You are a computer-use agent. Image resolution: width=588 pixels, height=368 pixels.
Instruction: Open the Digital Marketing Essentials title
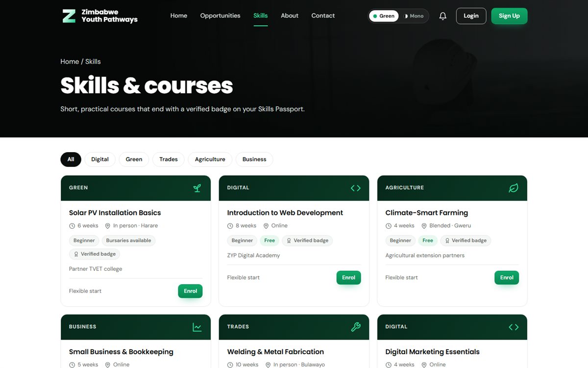[433, 352]
